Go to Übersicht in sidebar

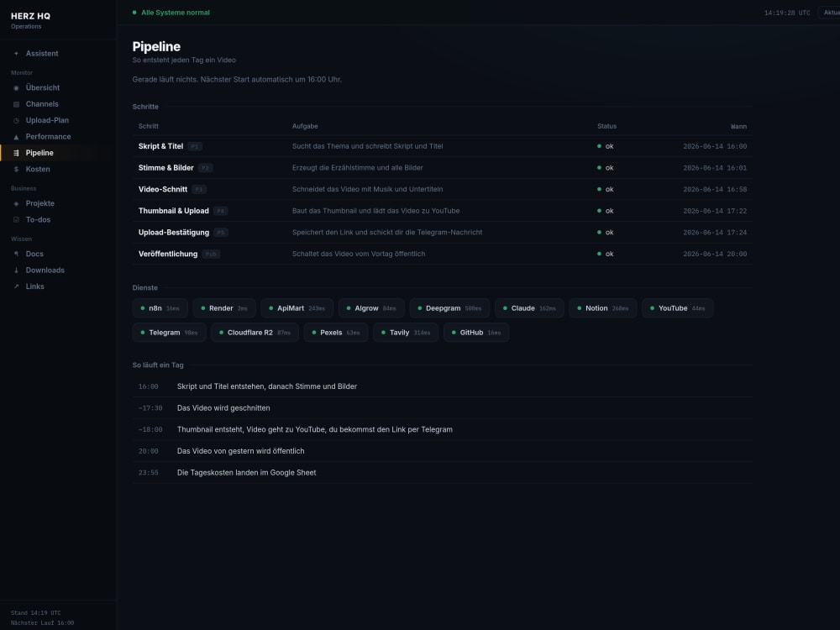[58, 88]
